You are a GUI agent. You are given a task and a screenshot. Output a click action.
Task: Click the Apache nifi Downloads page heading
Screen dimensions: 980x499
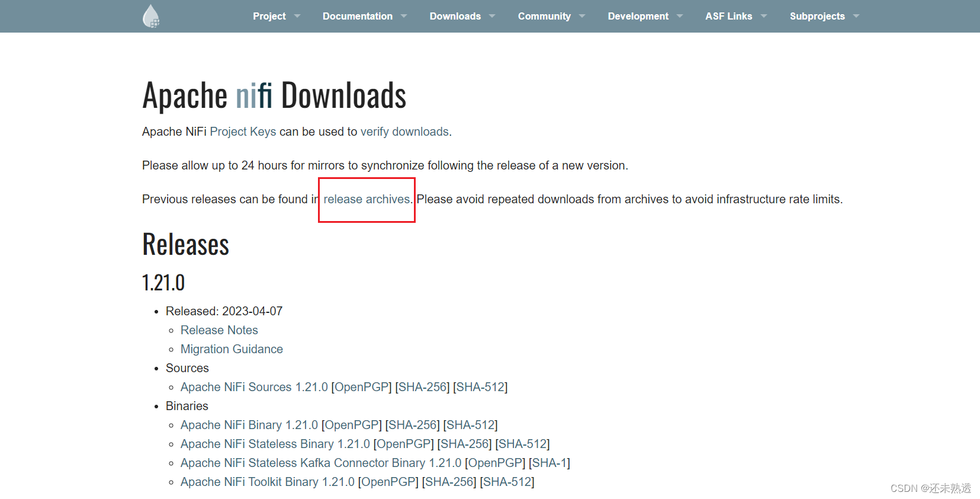(274, 95)
